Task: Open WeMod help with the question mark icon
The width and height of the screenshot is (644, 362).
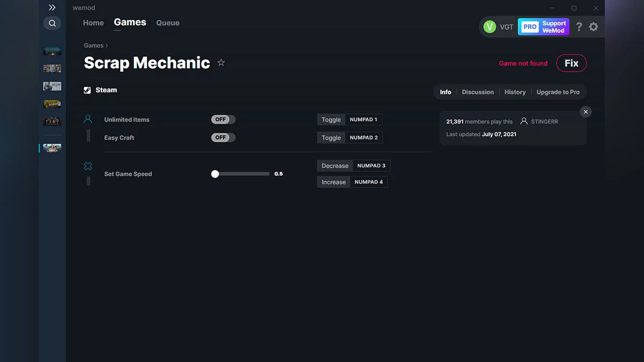Action: (579, 26)
